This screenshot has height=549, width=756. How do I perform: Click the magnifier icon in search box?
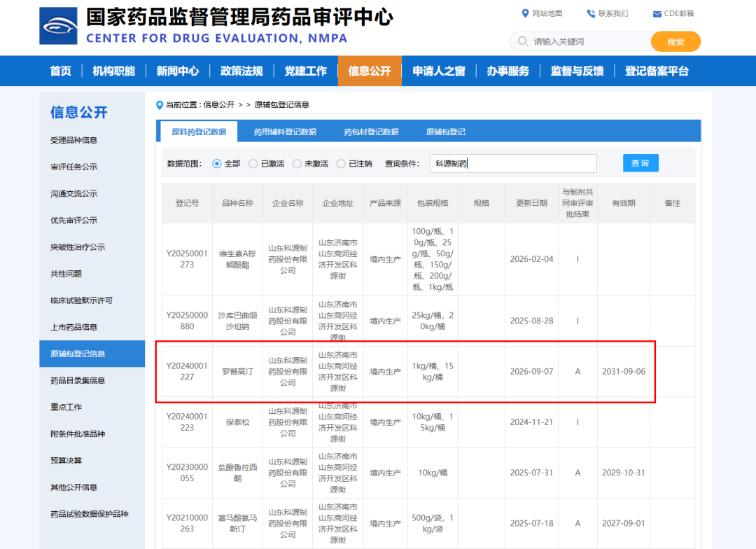523,41
